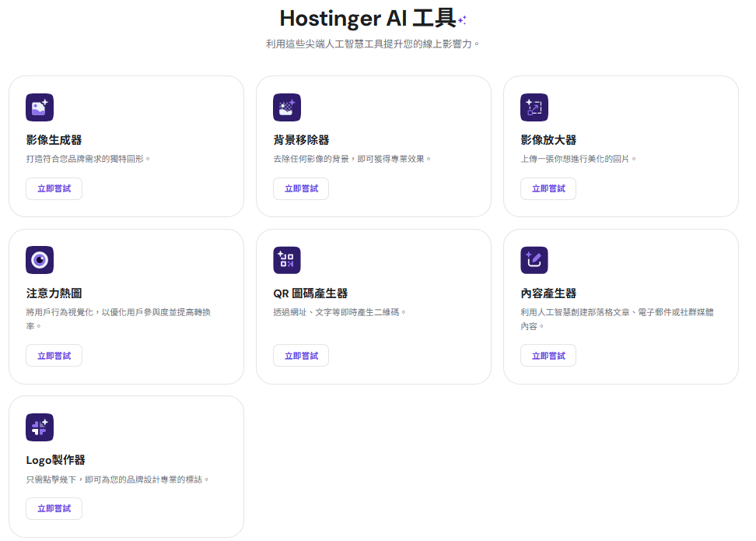Viewport: 756px width, 541px height.
Task: Click the 背景移除器 card title
Action: tap(301, 140)
